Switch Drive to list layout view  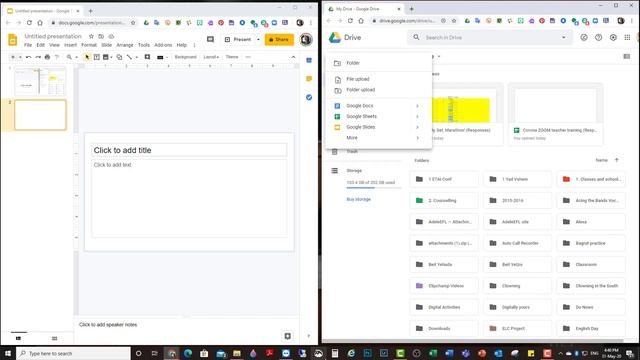pos(627,56)
